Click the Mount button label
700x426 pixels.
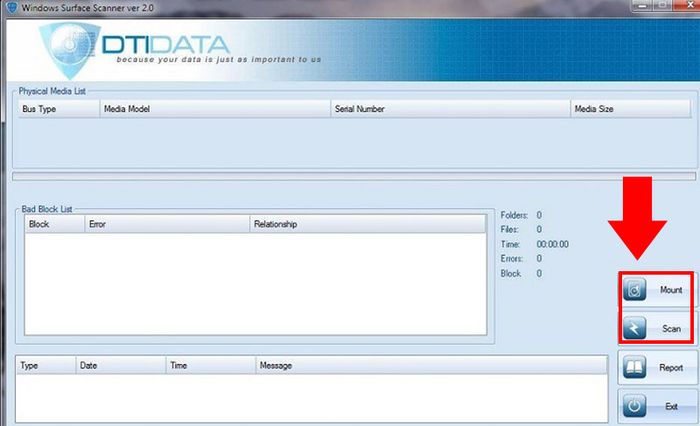[671, 290]
